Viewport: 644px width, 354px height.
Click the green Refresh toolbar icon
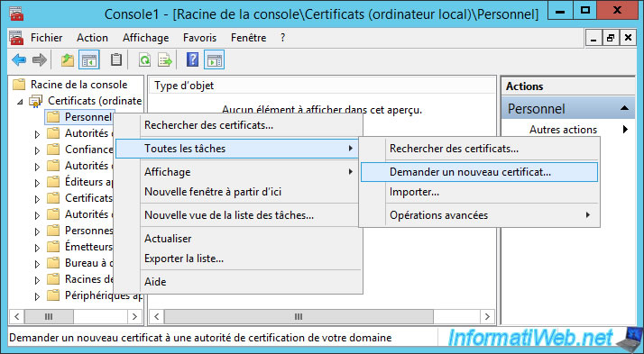tap(144, 59)
